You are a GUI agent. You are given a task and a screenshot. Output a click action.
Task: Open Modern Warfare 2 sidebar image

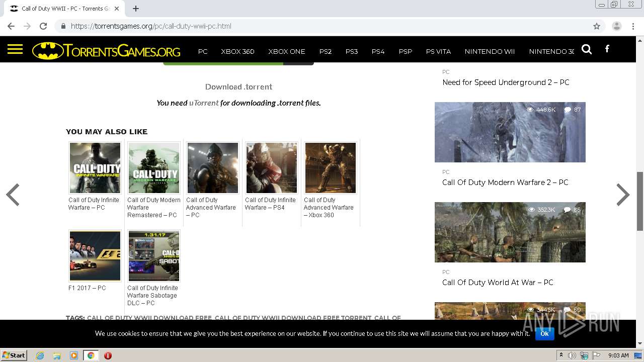pos(510,132)
